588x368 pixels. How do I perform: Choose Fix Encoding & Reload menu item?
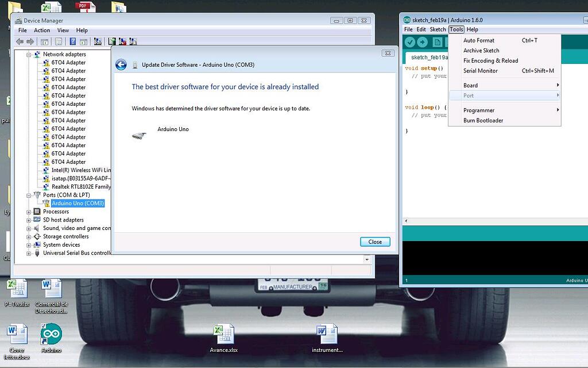(x=505, y=60)
